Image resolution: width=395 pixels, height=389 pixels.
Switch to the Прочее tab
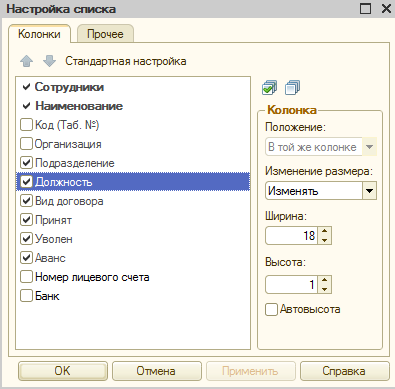click(x=105, y=34)
